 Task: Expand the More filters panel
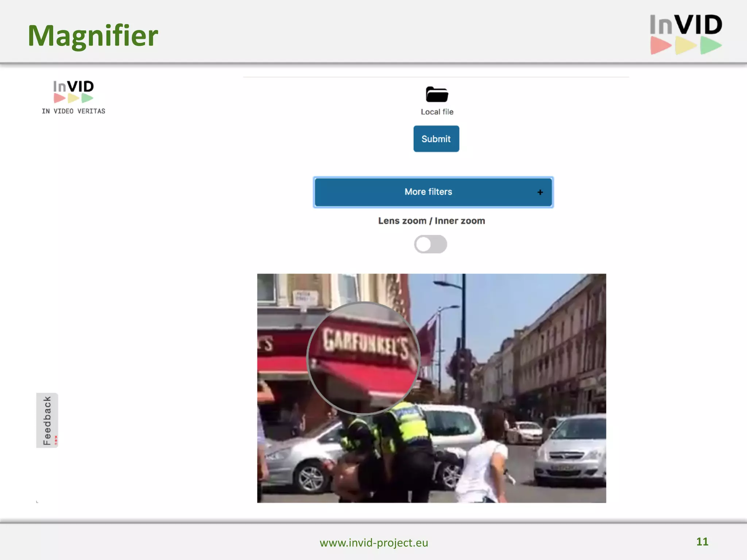[x=428, y=192]
